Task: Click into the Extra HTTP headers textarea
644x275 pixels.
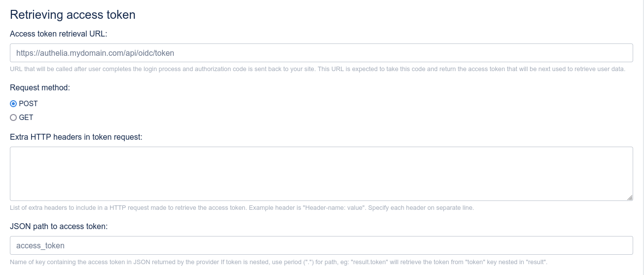Action: click(x=321, y=173)
